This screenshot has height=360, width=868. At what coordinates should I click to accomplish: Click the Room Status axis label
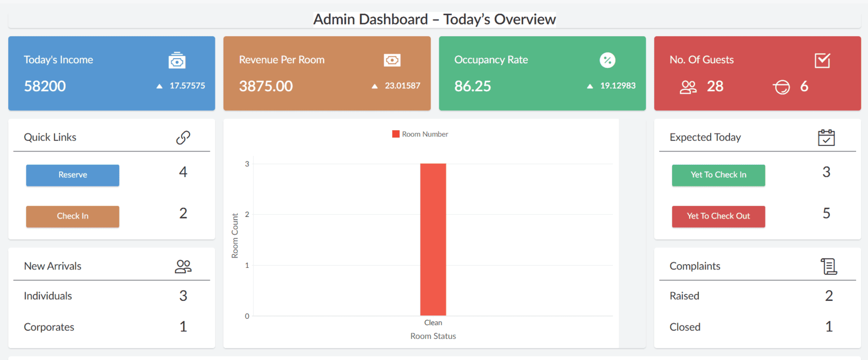[x=433, y=336]
